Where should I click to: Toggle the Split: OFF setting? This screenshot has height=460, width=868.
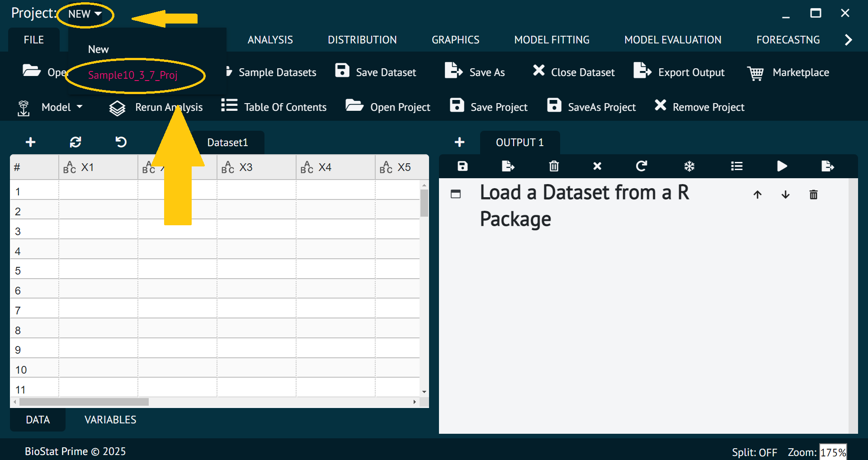pyautogui.click(x=754, y=452)
